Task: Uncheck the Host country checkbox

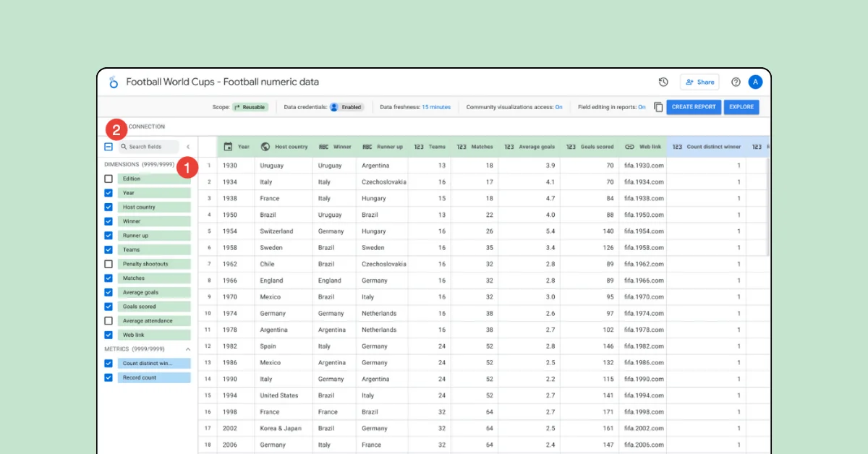Action: (109, 207)
